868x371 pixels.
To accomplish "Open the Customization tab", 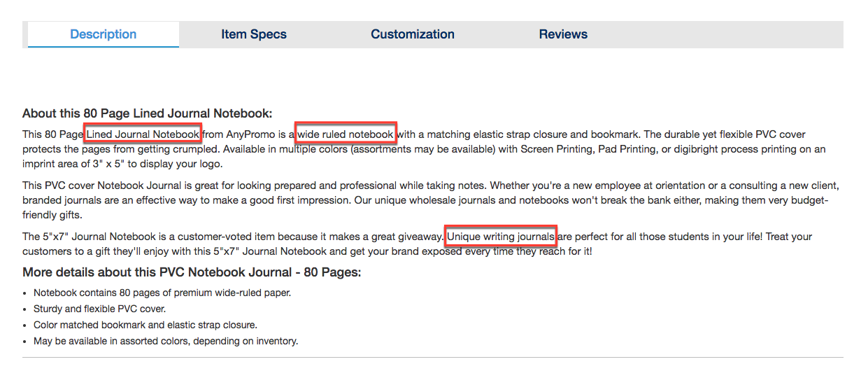I will click(x=413, y=34).
